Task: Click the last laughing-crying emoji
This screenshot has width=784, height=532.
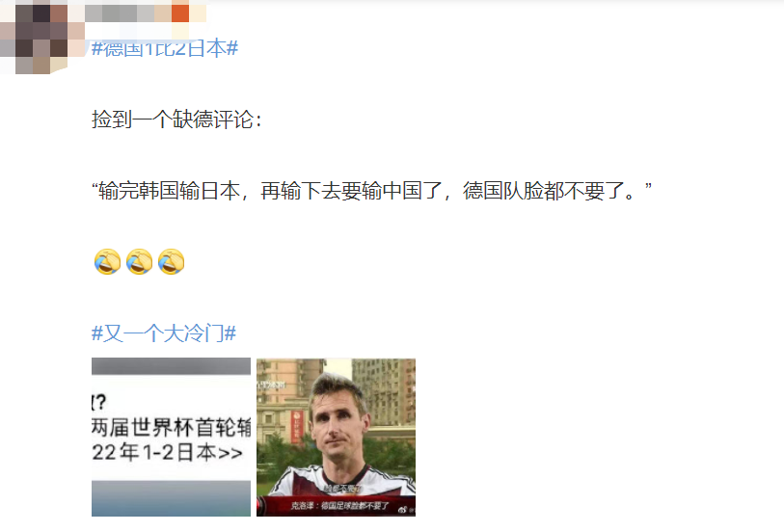Action: tap(172, 262)
